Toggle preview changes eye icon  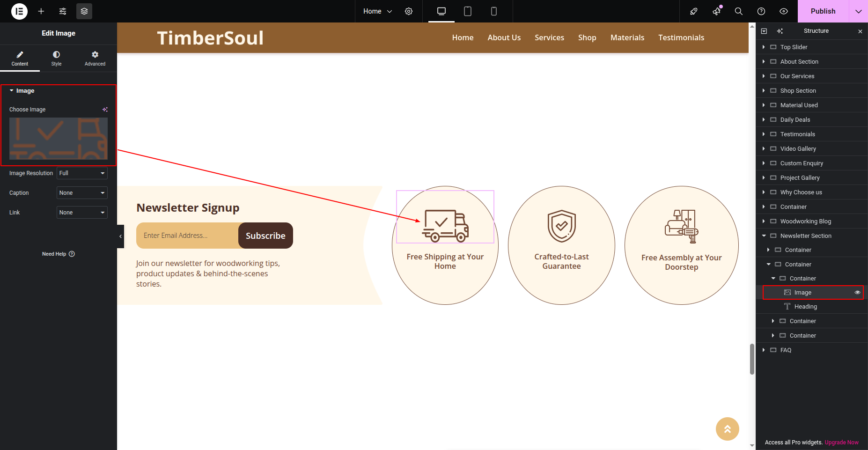click(x=783, y=11)
